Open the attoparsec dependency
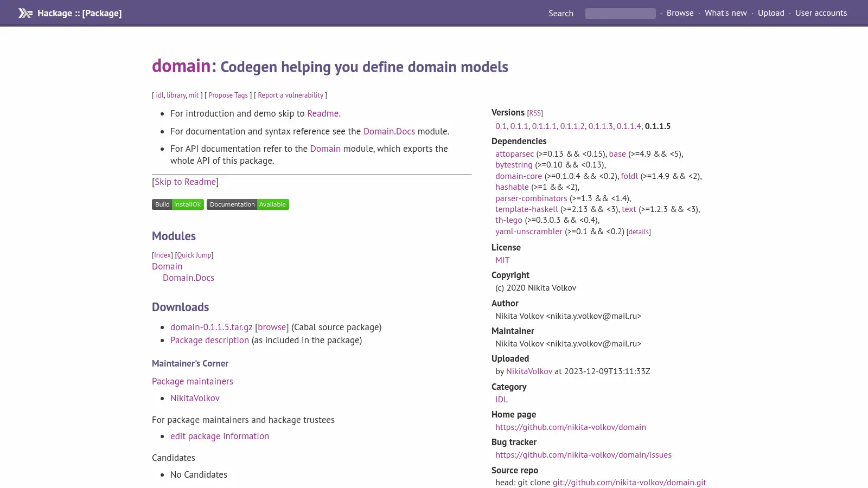 tap(514, 154)
